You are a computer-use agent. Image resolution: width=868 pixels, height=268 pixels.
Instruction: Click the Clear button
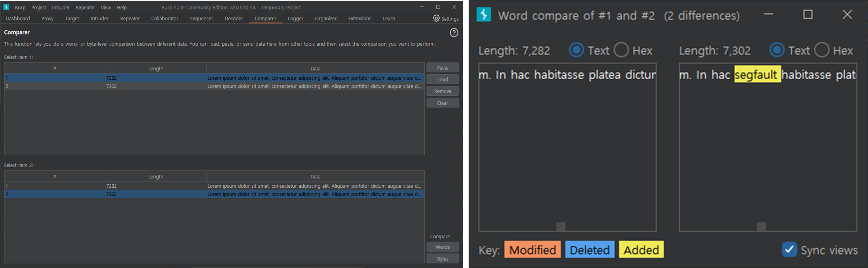click(443, 103)
